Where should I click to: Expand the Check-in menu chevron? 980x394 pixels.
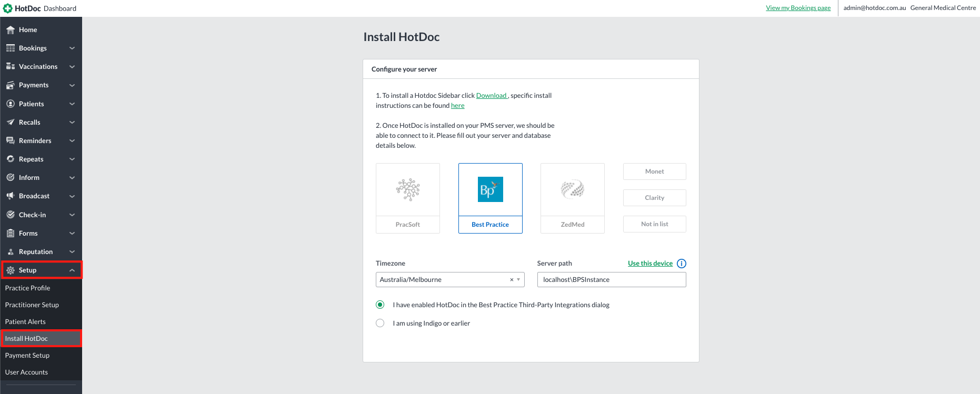72,215
